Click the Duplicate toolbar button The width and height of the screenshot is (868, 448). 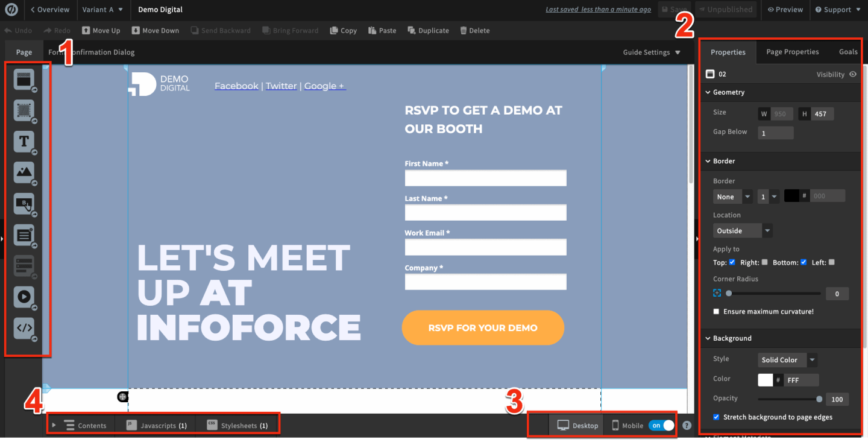tap(428, 31)
